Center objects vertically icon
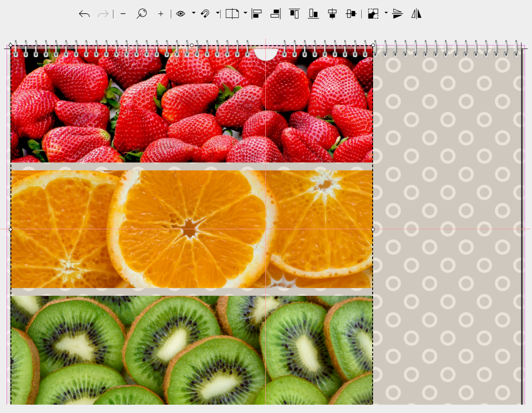The width and height of the screenshot is (532, 413). click(351, 14)
